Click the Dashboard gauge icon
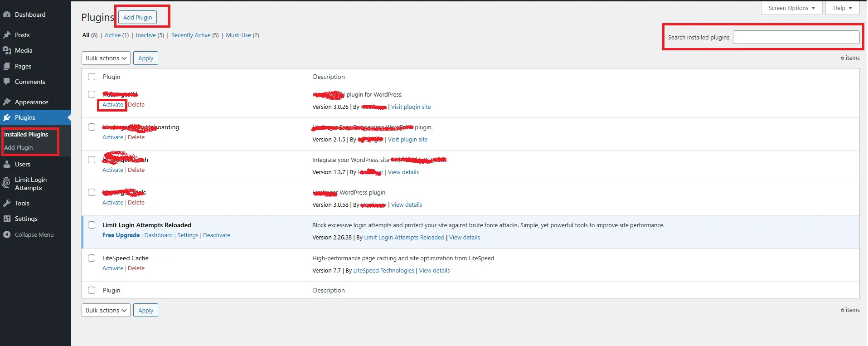This screenshot has width=868, height=346. click(x=7, y=15)
